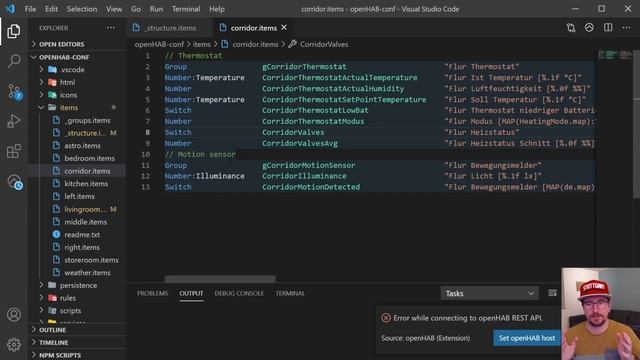Open the View menu
Screen dimensions: 640x360
click(x=114, y=9)
